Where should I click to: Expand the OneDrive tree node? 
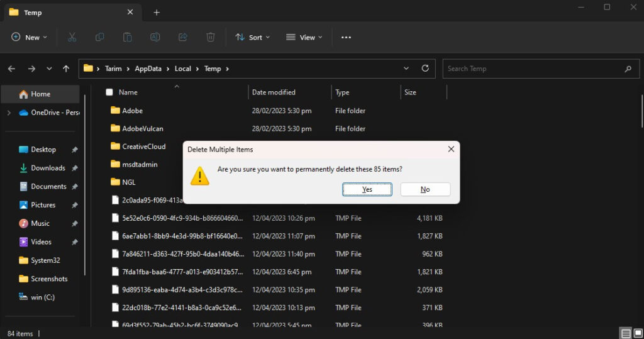click(x=9, y=113)
